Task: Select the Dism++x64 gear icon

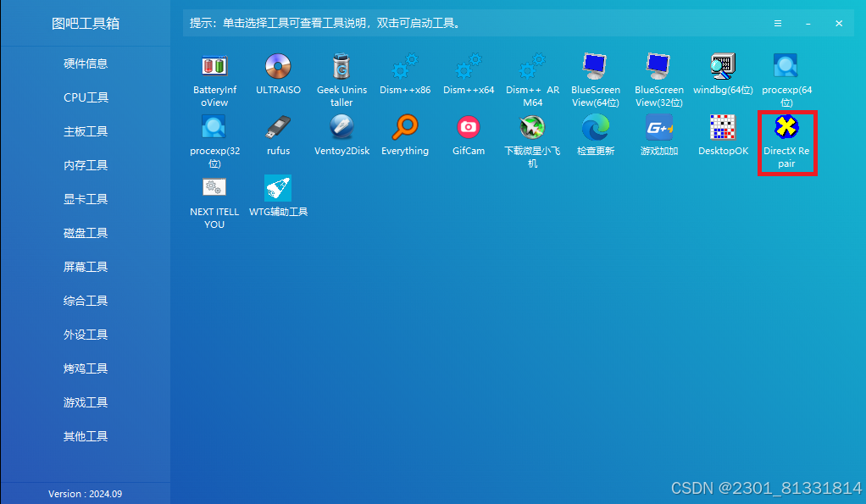Action: 469,66
